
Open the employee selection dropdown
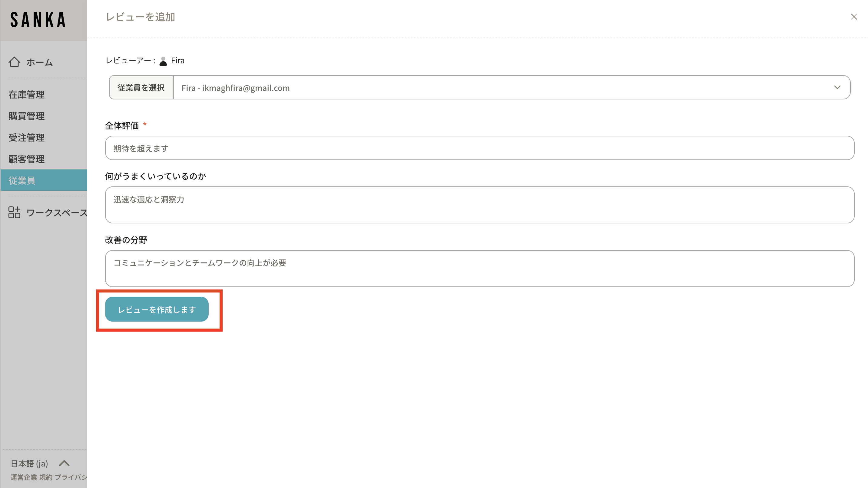pos(505,88)
